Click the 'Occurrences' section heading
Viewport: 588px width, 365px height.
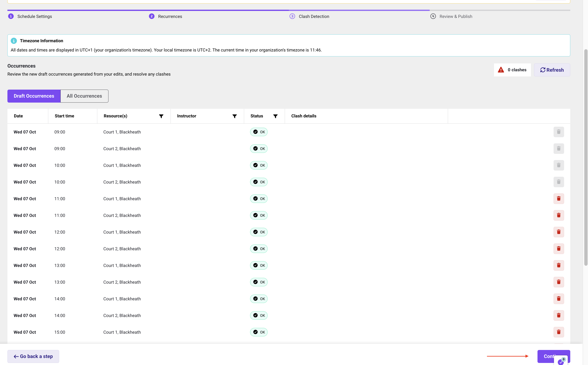point(21,66)
